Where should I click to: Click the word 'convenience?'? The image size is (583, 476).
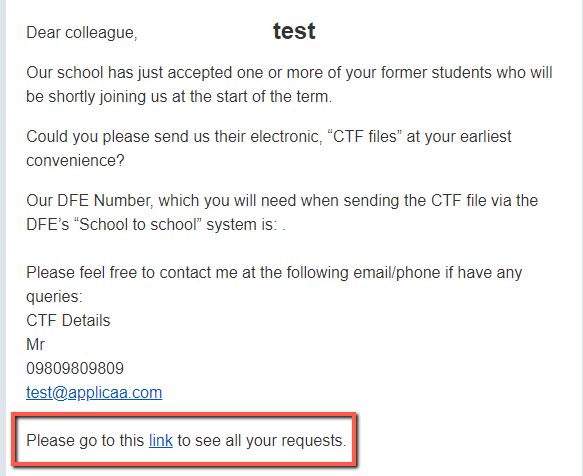coord(75,161)
